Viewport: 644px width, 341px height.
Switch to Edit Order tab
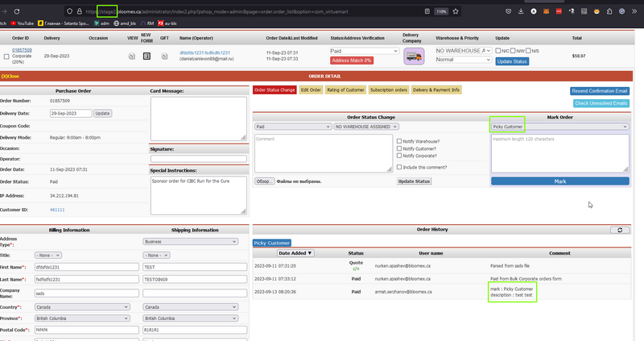click(x=311, y=90)
